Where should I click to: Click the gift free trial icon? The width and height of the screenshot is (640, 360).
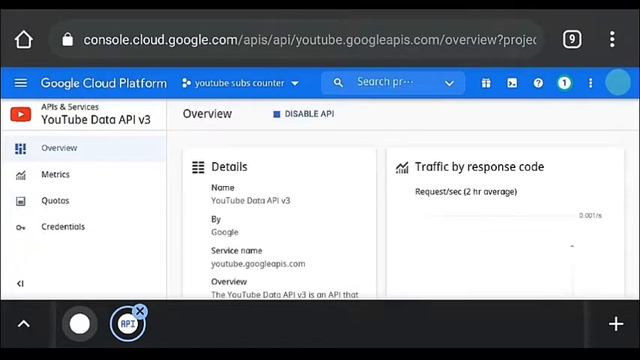click(486, 83)
